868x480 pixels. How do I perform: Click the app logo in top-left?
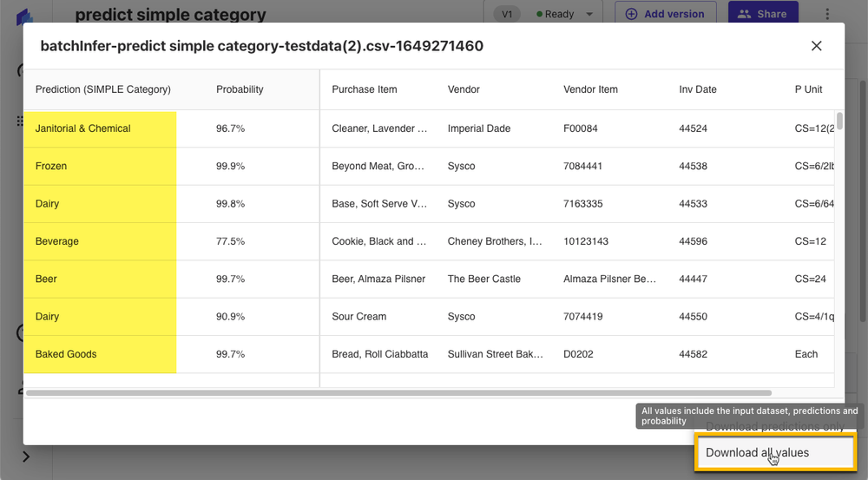click(x=25, y=16)
